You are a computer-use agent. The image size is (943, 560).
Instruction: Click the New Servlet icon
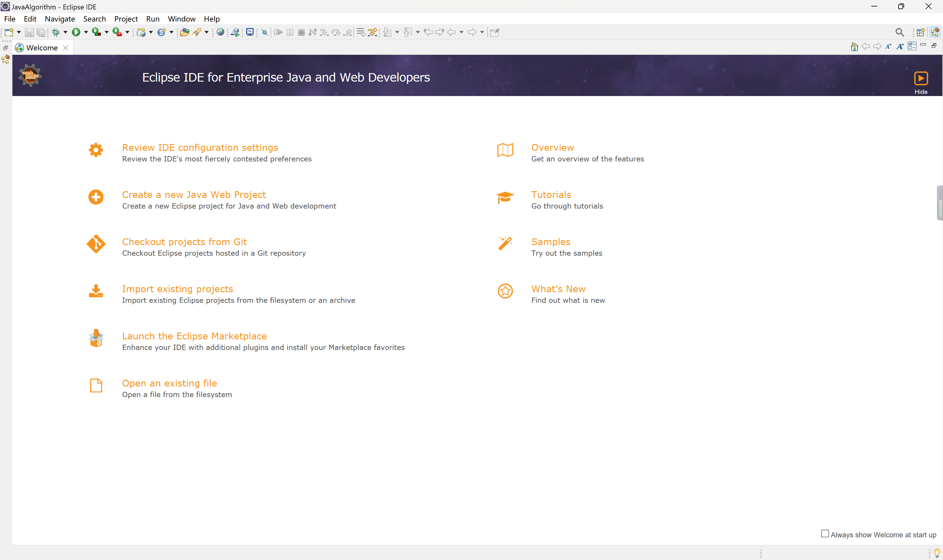[161, 32]
